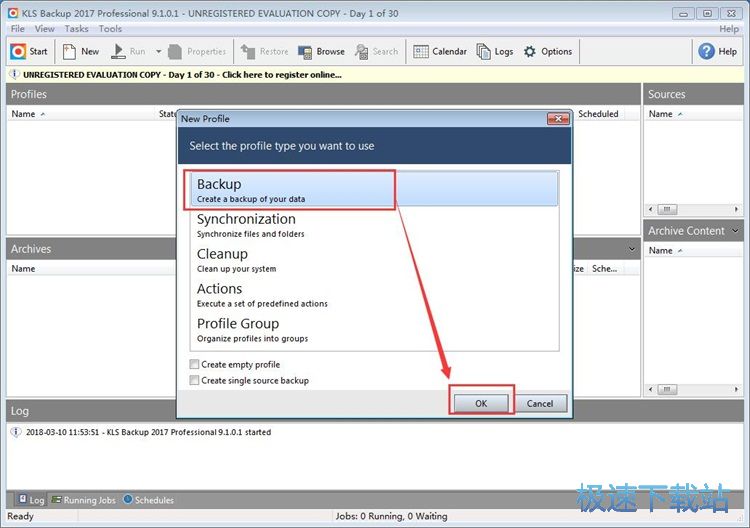Screen dimensions: 750x528
Task: Open the Logs viewer
Action: (x=495, y=51)
